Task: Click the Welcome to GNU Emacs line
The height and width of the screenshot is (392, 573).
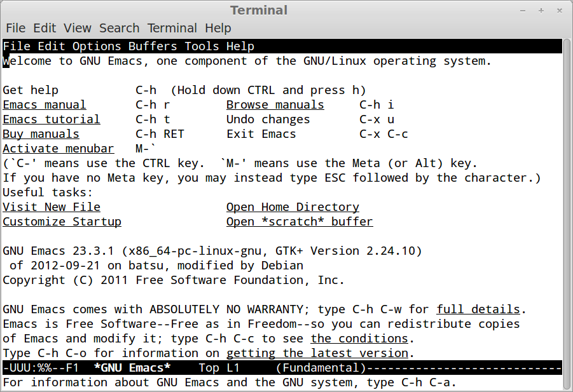Action: [247, 61]
